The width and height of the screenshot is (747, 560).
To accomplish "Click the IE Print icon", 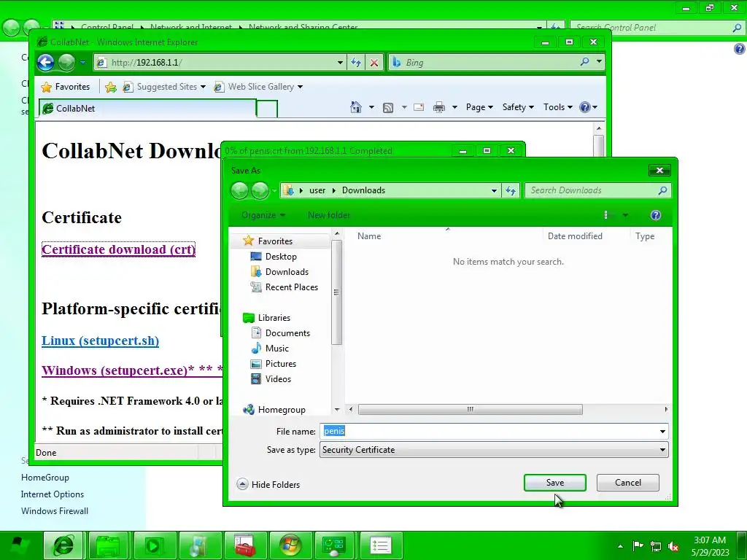I will (x=438, y=107).
